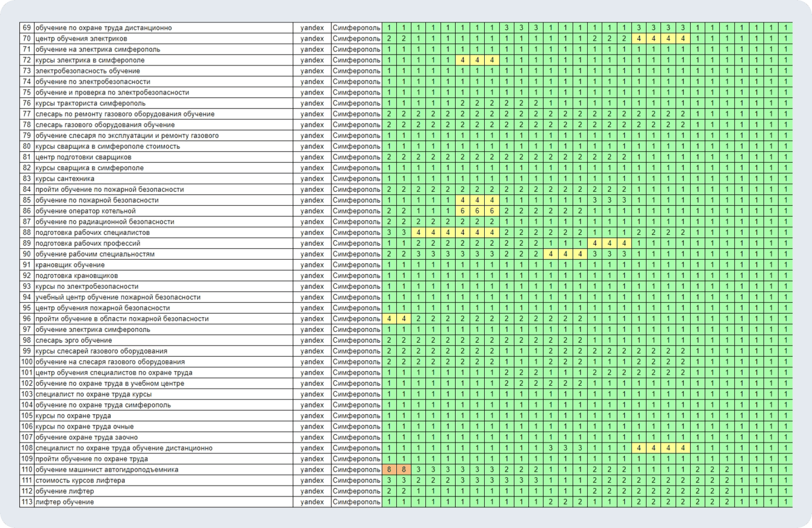Click first yellow 6 in row 86
This screenshot has height=528, width=812.
(x=462, y=211)
